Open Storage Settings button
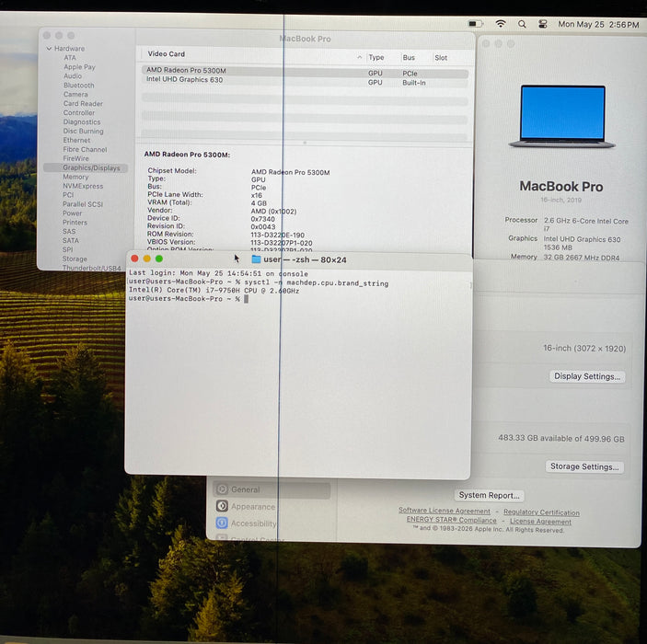 tap(584, 466)
